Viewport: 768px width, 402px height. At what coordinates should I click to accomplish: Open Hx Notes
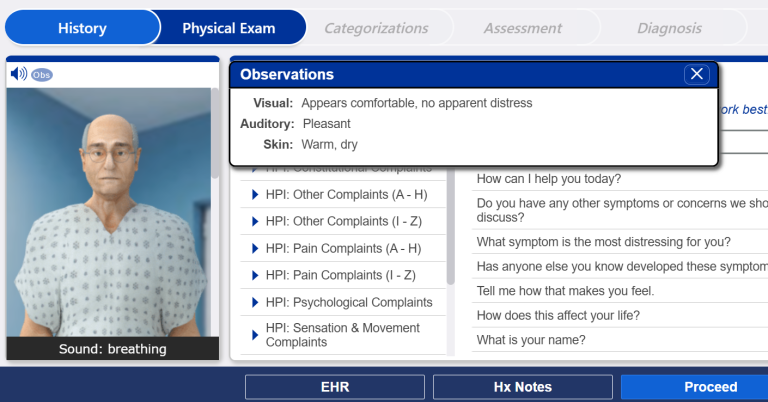[x=523, y=387]
